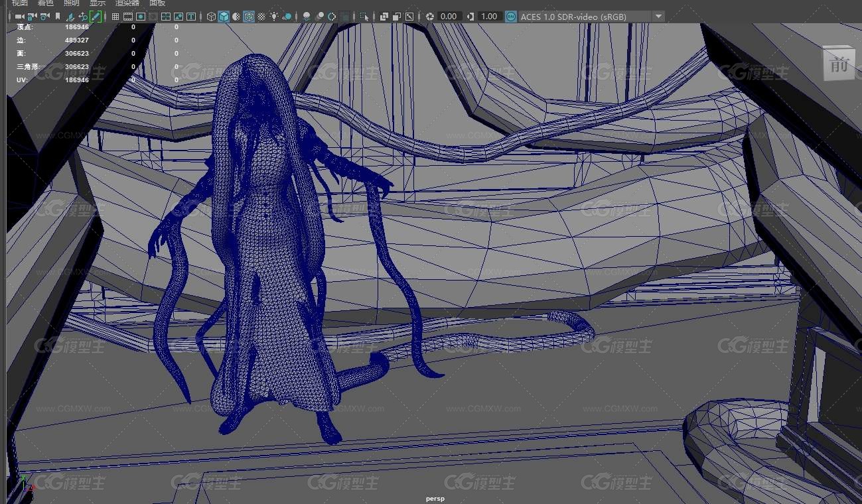Toggle the Textured checker sphere icon
862x504 pixels.
click(x=261, y=17)
